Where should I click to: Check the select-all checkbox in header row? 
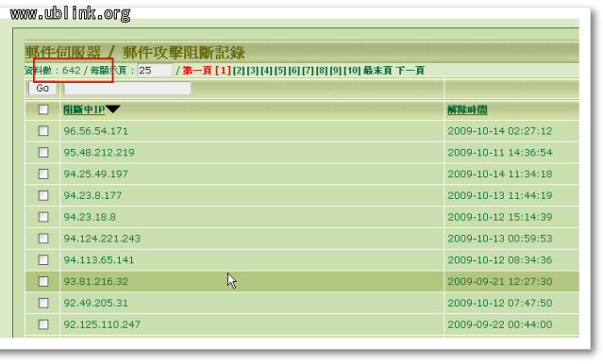coord(43,109)
